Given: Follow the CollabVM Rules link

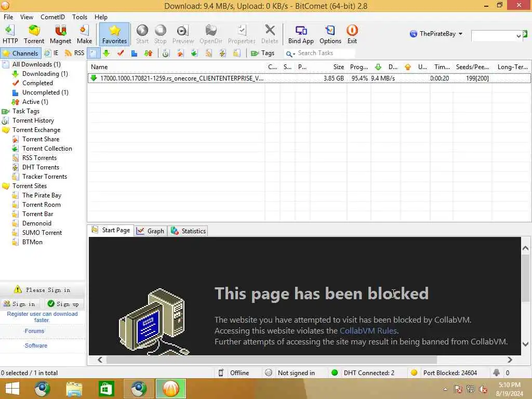Looking at the screenshot, I should pos(368,331).
